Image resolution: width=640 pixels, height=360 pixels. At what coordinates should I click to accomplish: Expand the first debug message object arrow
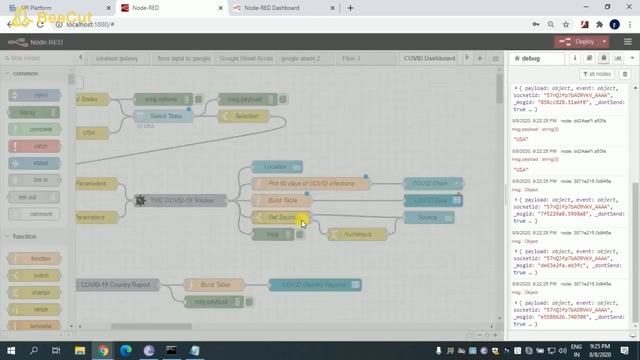point(516,88)
